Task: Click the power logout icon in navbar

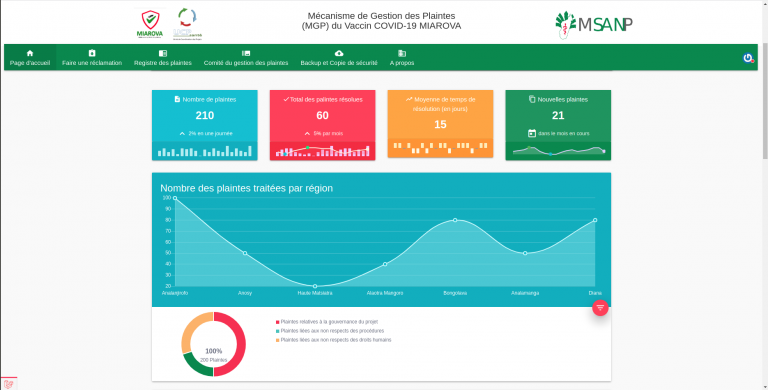Action: click(748, 58)
